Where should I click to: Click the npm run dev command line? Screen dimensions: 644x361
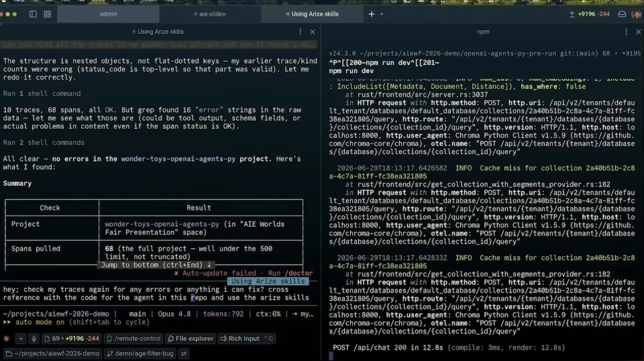click(x=351, y=71)
